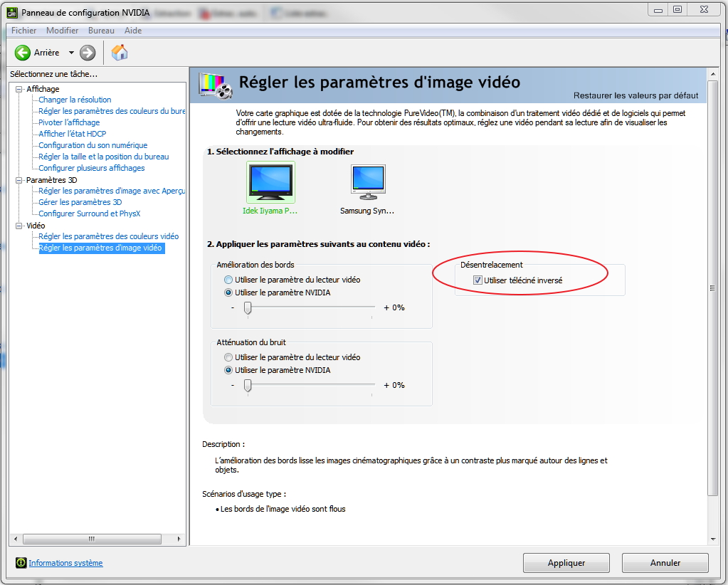Screen dimensions: 728x585
Task: Open the Arrière history dropdown arrow
Action: coord(71,53)
